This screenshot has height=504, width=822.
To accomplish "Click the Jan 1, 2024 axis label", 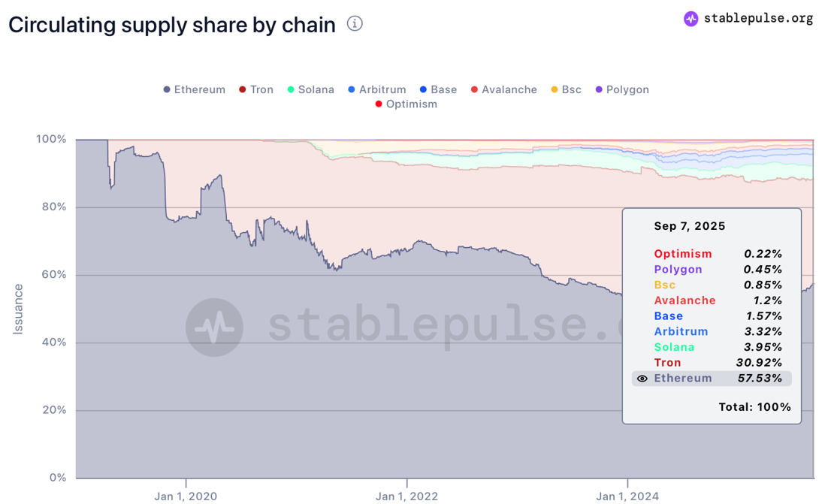I will point(627,496).
